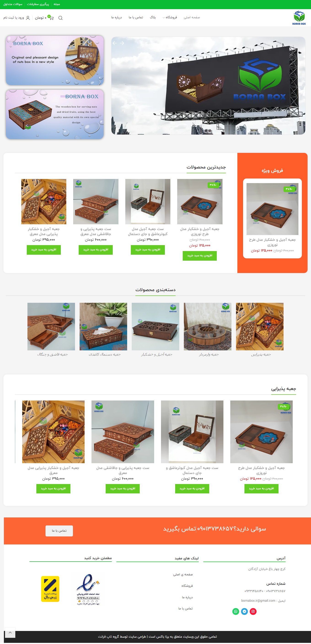The width and height of the screenshot is (311, 644).
Task: Open the جعبه دستمال کاغذی category thumbnail
Action: click(x=103, y=326)
